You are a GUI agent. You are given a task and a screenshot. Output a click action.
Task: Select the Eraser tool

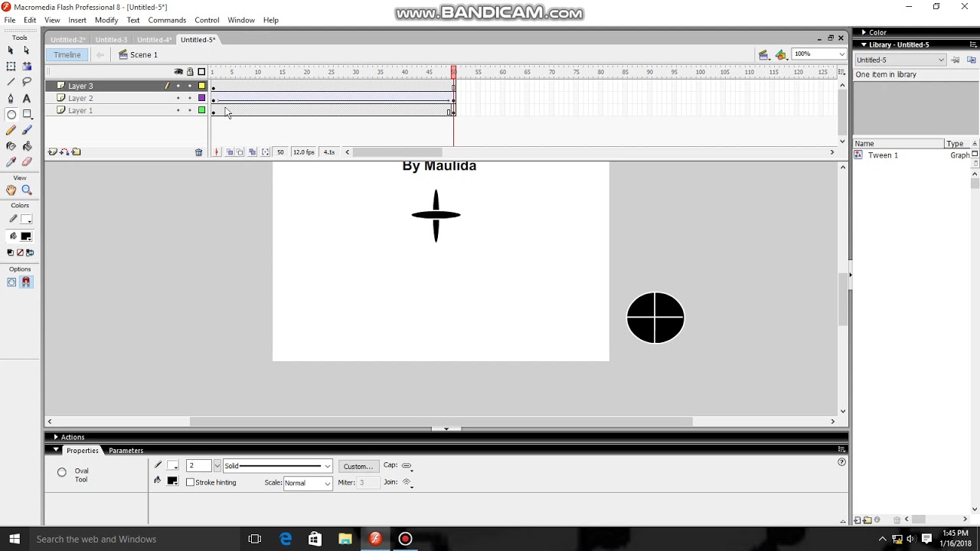tap(27, 161)
